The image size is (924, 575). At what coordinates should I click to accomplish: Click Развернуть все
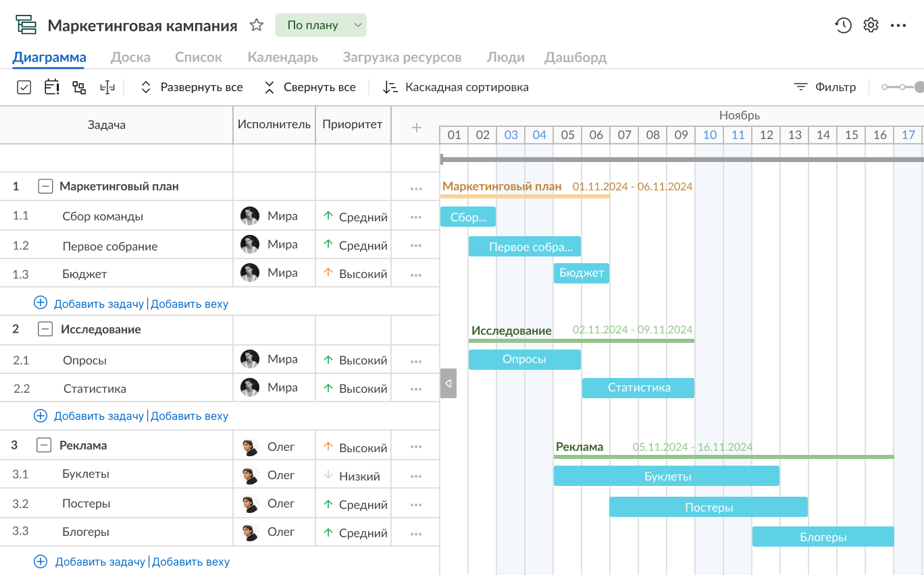click(x=191, y=87)
